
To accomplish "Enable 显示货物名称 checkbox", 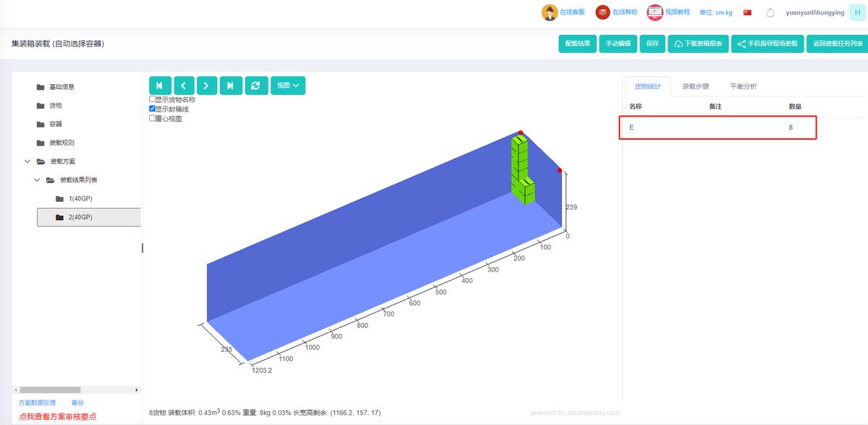I will tap(153, 99).
